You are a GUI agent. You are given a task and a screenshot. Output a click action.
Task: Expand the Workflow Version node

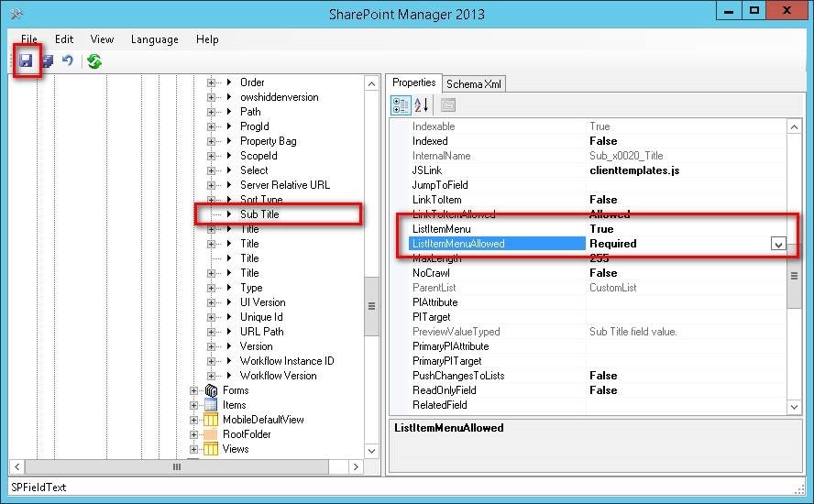tap(211, 376)
